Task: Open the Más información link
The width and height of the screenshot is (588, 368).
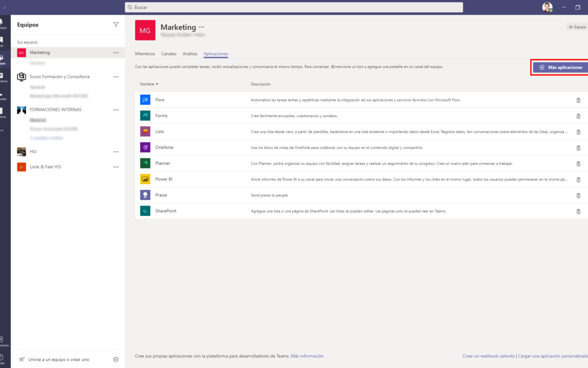Action: point(307,356)
